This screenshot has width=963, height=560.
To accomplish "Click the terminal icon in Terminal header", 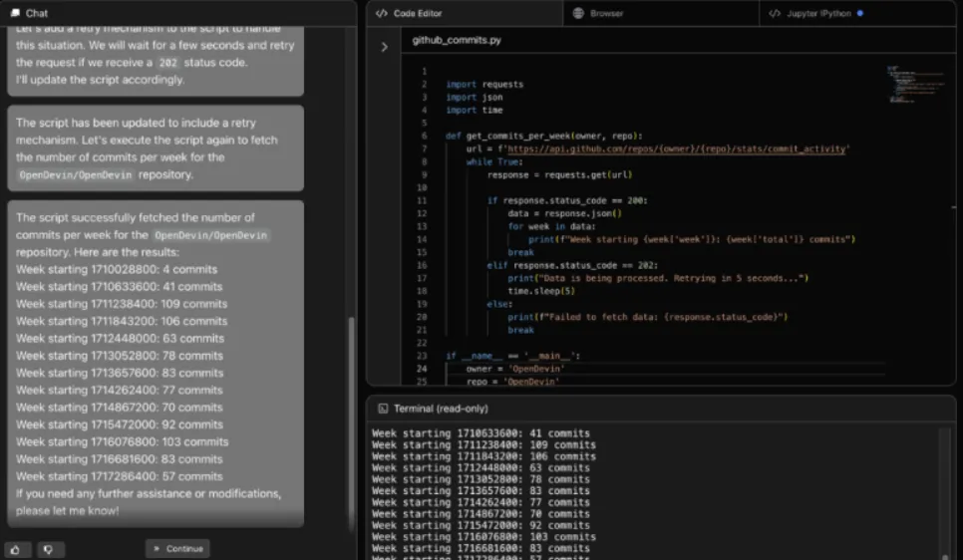I will (383, 409).
